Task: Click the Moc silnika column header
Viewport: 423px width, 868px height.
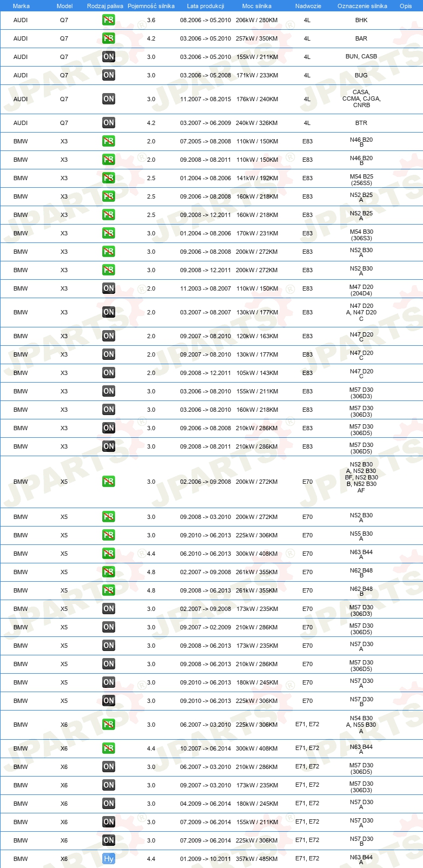Action: pyautogui.click(x=257, y=6)
